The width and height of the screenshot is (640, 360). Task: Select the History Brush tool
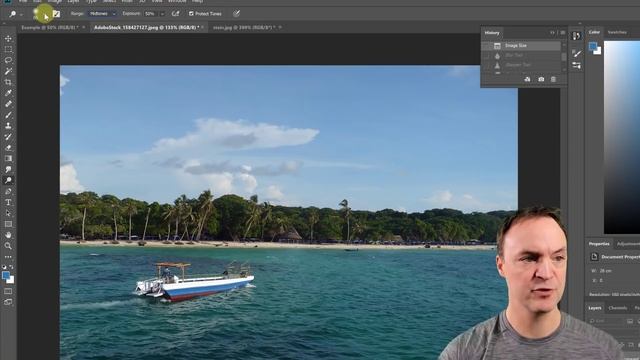pyautogui.click(x=8, y=137)
